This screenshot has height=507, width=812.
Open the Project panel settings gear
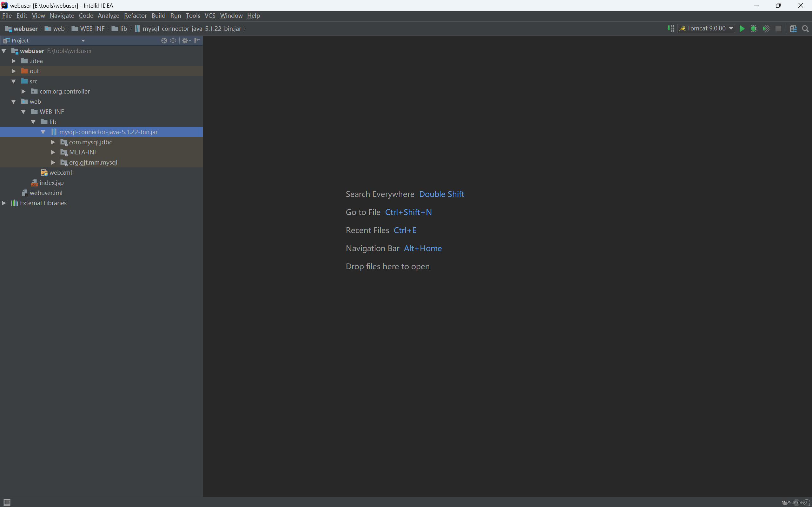click(186, 41)
